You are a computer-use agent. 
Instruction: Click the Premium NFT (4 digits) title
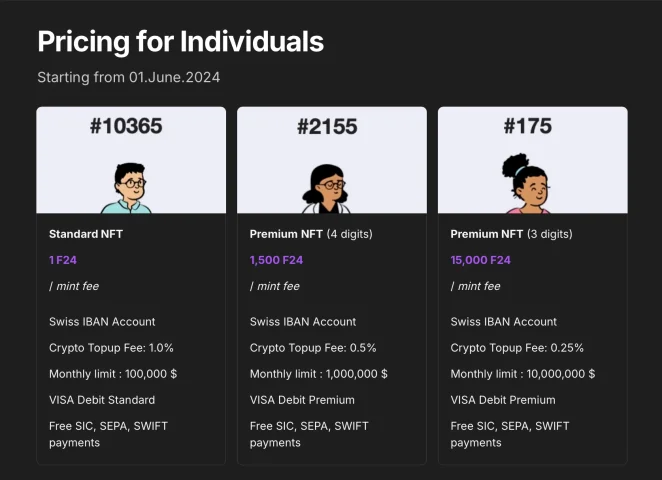(x=311, y=234)
